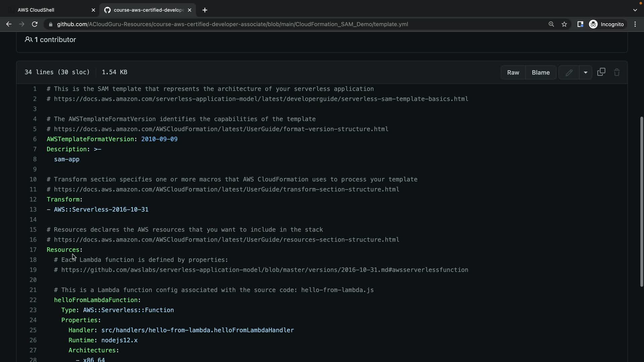The width and height of the screenshot is (644, 362).
Task: Copy raw contents with copy icon
Action: pos(601,72)
